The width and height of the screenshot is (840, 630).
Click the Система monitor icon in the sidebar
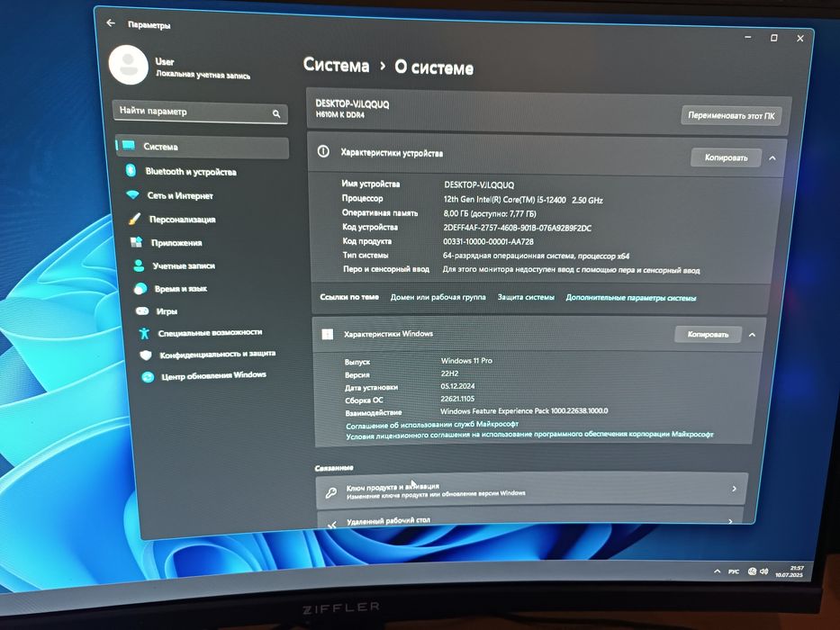tap(128, 145)
